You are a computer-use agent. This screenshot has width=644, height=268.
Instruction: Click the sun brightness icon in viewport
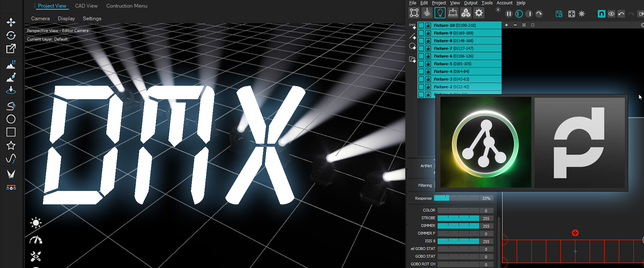point(36,223)
